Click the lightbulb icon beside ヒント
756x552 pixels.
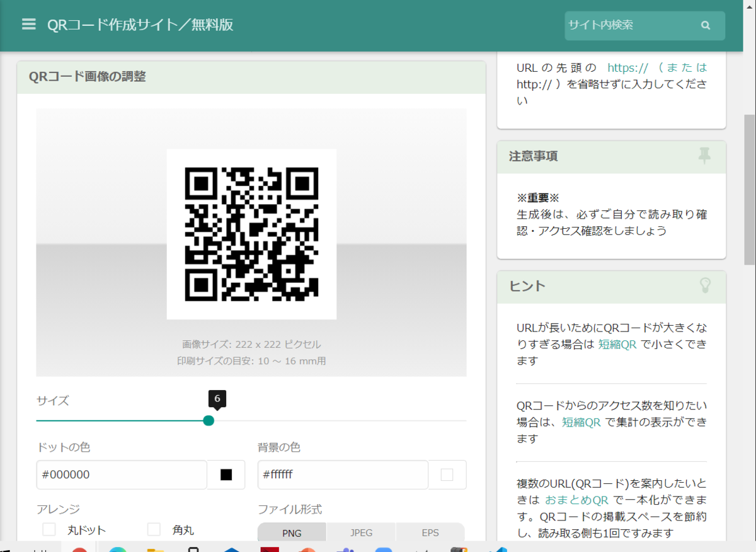(x=706, y=285)
